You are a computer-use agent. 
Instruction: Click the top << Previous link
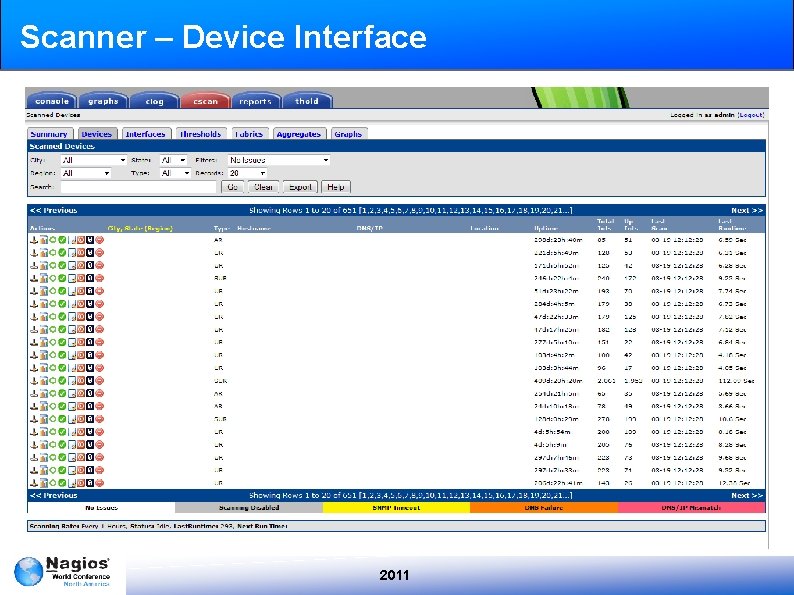click(54, 210)
